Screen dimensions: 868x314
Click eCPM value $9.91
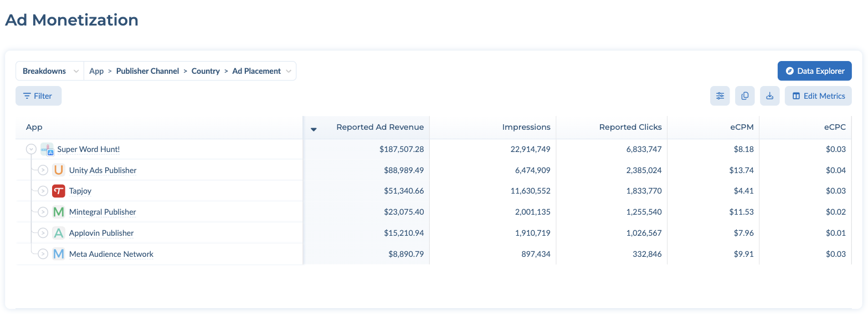pyautogui.click(x=744, y=254)
